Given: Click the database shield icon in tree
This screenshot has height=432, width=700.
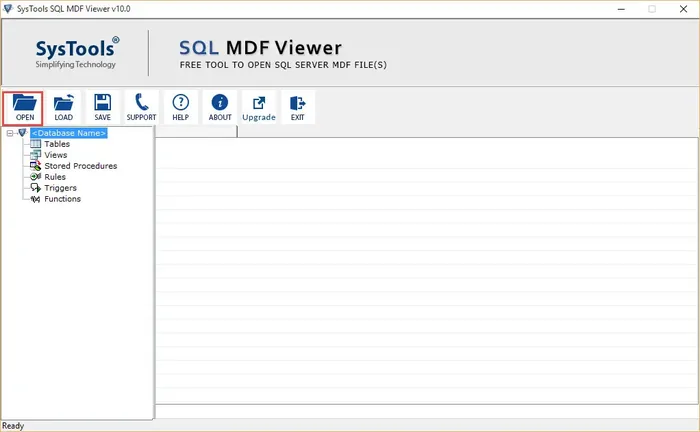Looking at the screenshot, I should point(22,133).
